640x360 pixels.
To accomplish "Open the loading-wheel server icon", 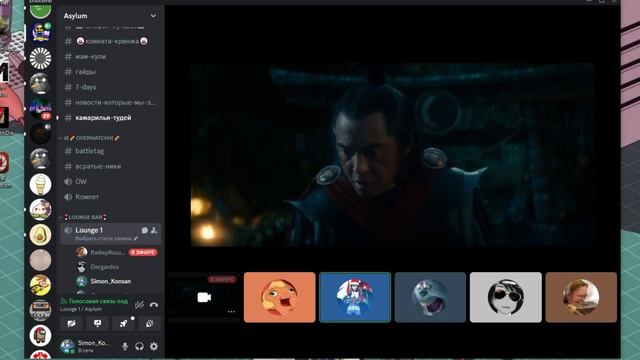I will click(40, 58).
